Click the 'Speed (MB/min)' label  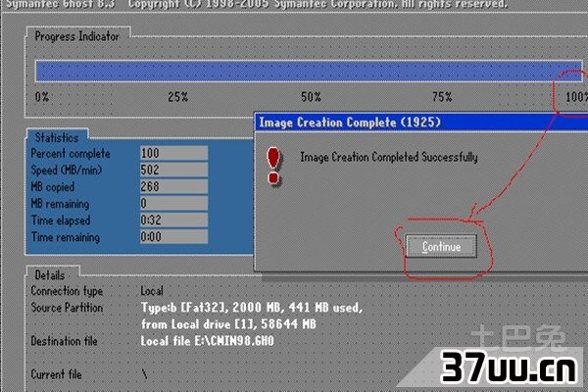pos(67,171)
